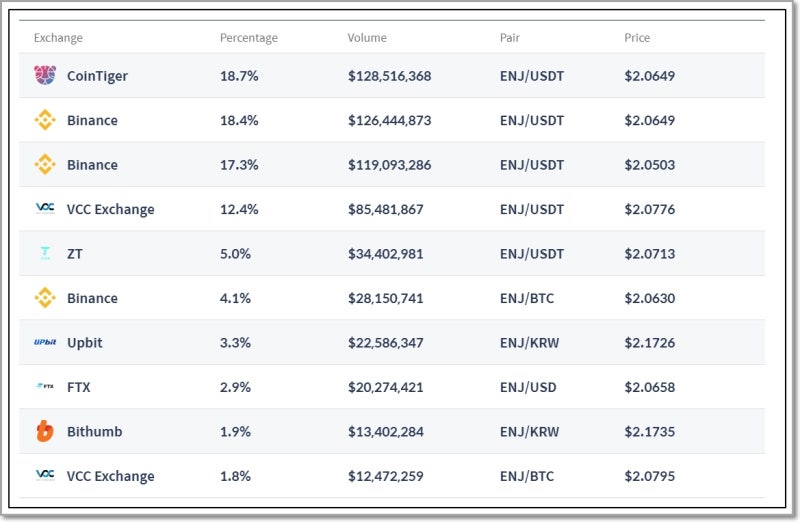Screen dimensions: 800x522
Task: Click the FTX exchange logo icon
Action: (x=45, y=386)
